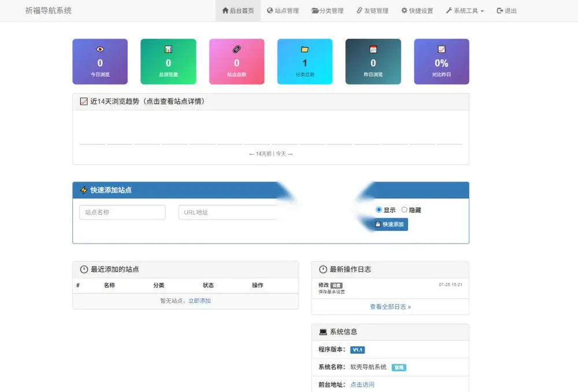Click the sign-out icon beside 退出
Image resolution: width=578 pixels, height=392 pixels.
pos(500,10)
